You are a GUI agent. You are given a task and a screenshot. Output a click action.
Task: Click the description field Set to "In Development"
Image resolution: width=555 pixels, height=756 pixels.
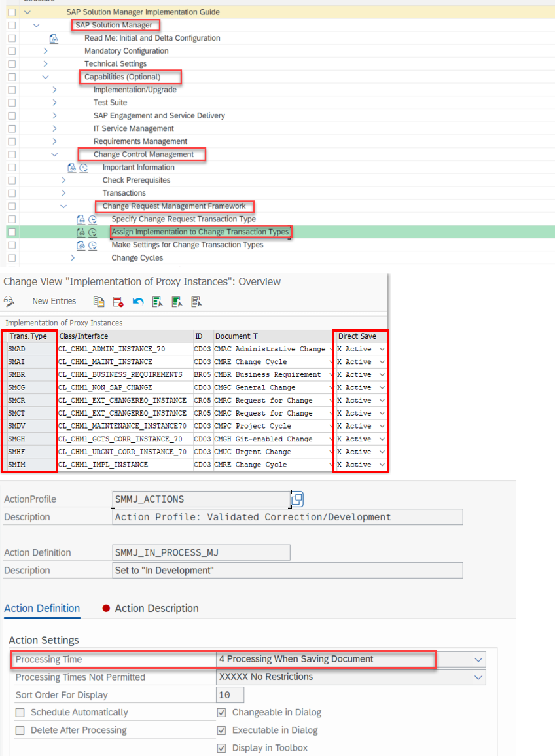[287, 570]
